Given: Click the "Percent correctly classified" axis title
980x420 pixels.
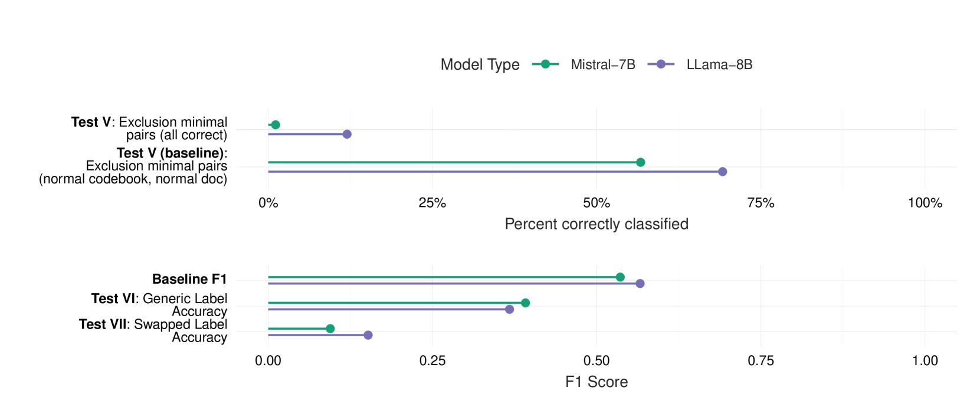Looking at the screenshot, I should click(596, 224).
